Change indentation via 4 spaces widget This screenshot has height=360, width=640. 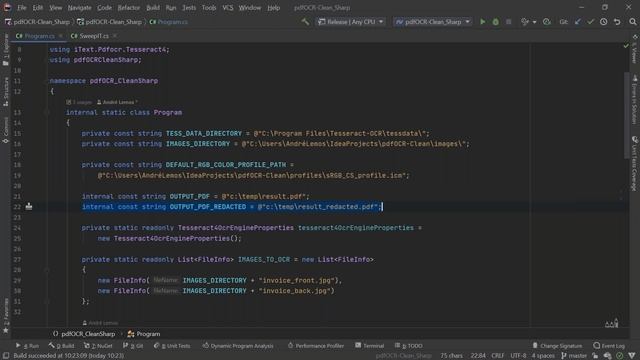coord(543,356)
